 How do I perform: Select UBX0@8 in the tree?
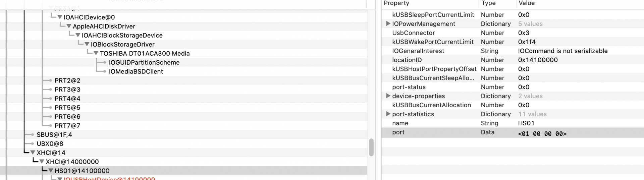tap(50, 143)
